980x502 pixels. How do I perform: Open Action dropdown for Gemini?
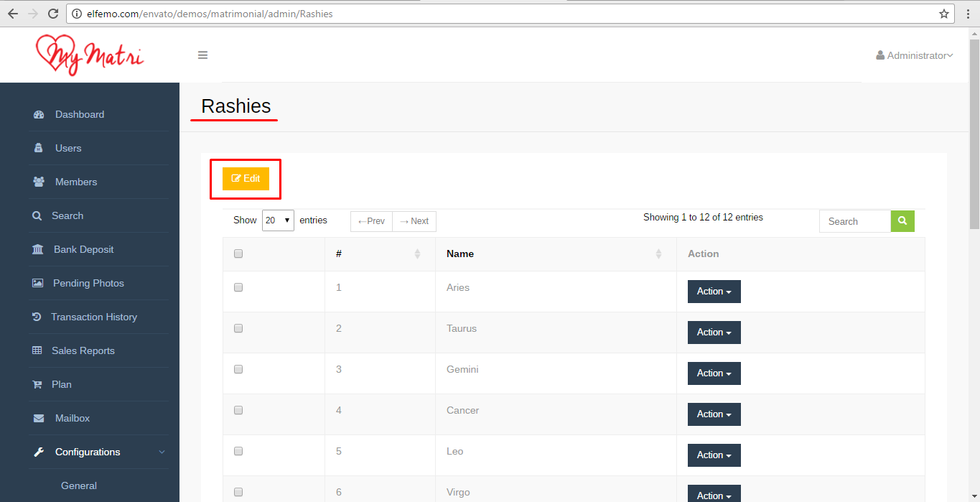[x=714, y=373]
